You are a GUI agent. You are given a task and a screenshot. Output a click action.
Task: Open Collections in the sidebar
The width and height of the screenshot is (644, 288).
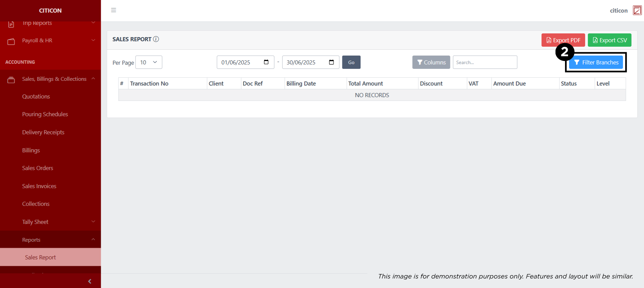click(x=36, y=204)
